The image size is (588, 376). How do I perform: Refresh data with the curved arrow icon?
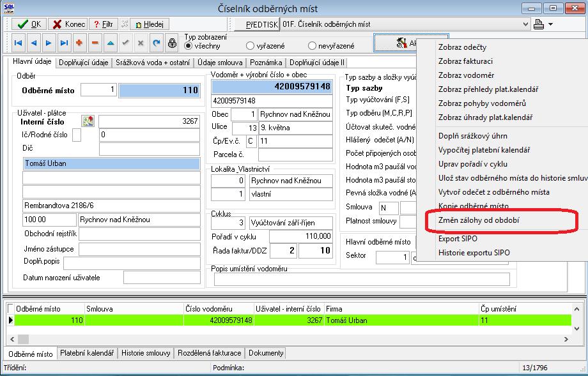coord(157,43)
